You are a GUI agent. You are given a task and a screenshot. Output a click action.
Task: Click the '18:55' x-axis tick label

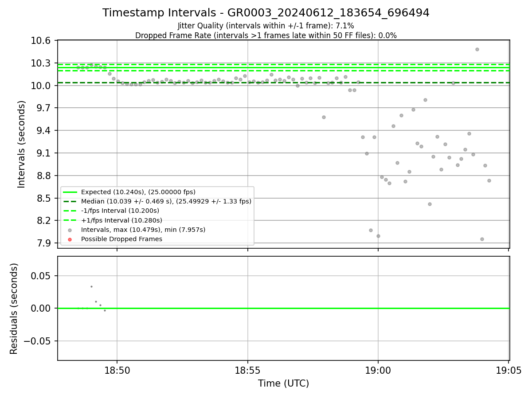coord(247,370)
